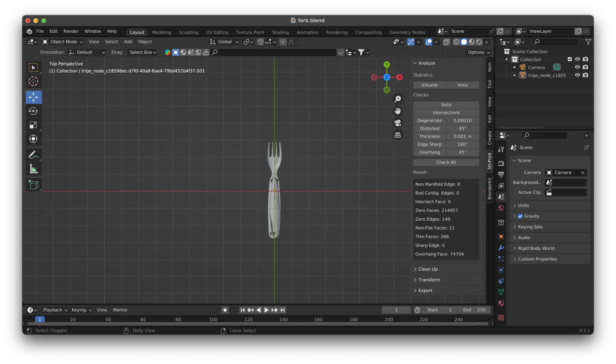This screenshot has height=364, width=616.
Task: Disable the Gravity checkbox
Action: point(520,216)
